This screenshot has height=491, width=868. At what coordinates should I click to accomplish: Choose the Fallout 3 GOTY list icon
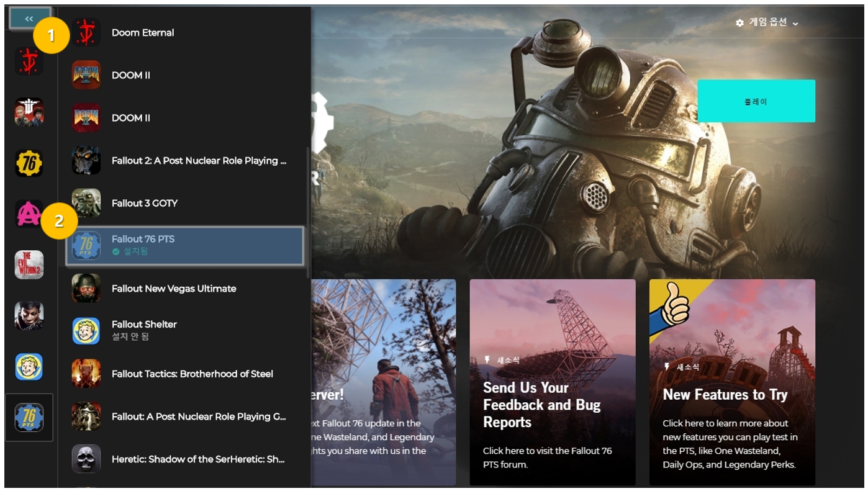click(x=86, y=203)
